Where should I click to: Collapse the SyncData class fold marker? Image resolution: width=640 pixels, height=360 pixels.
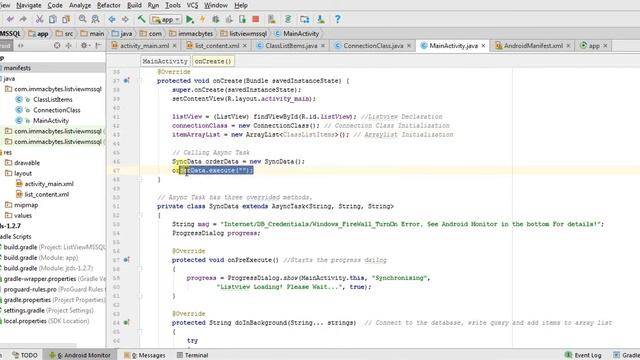[x=140, y=215]
